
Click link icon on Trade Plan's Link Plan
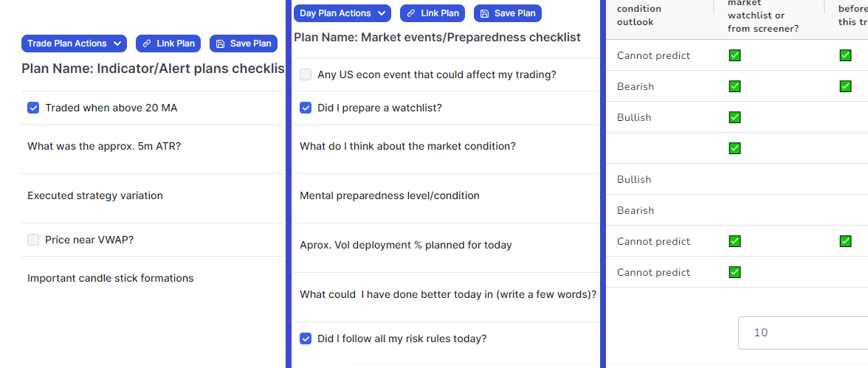[x=147, y=44]
